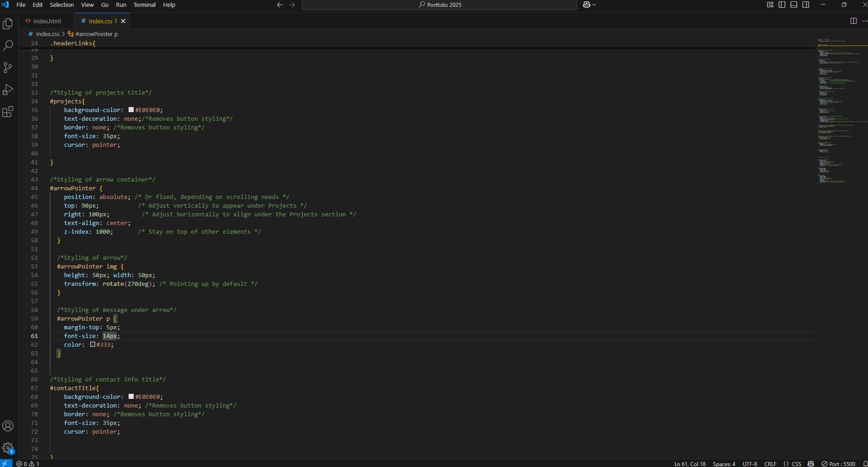This screenshot has height=467, width=868.
Task: Open color picker for #333 color swatch
Action: pos(92,344)
